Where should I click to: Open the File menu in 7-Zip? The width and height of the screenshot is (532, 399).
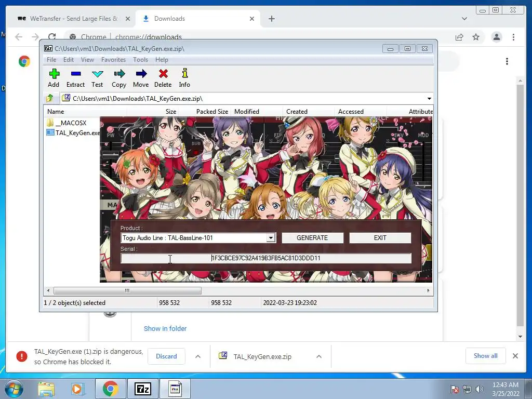pyautogui.click(x=51, y=60)
